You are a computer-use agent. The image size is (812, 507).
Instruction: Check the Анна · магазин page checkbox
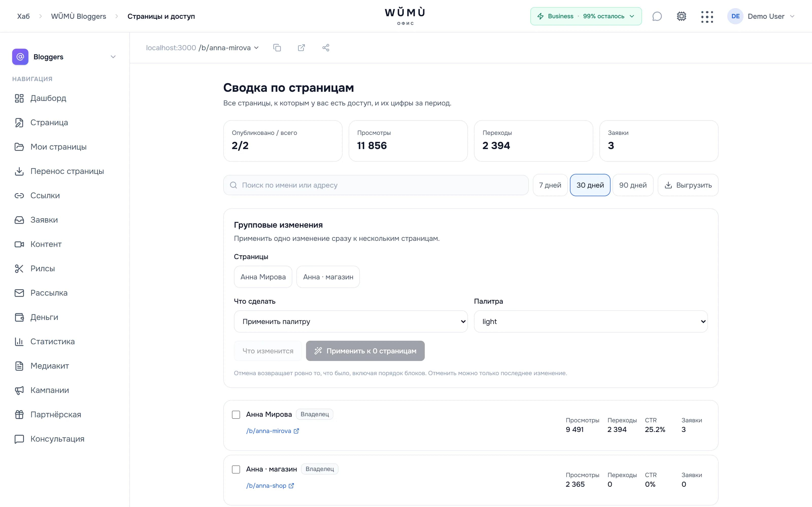click(x=236, y=469)
